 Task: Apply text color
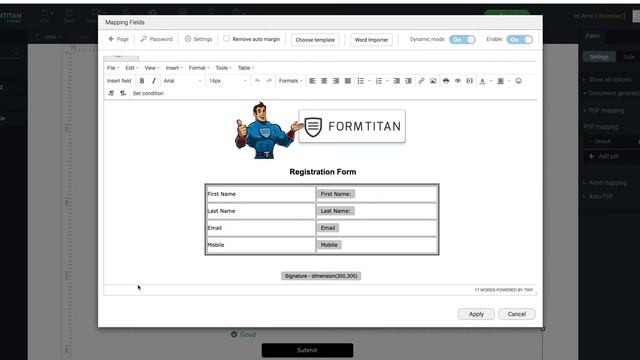click(482, 81)
